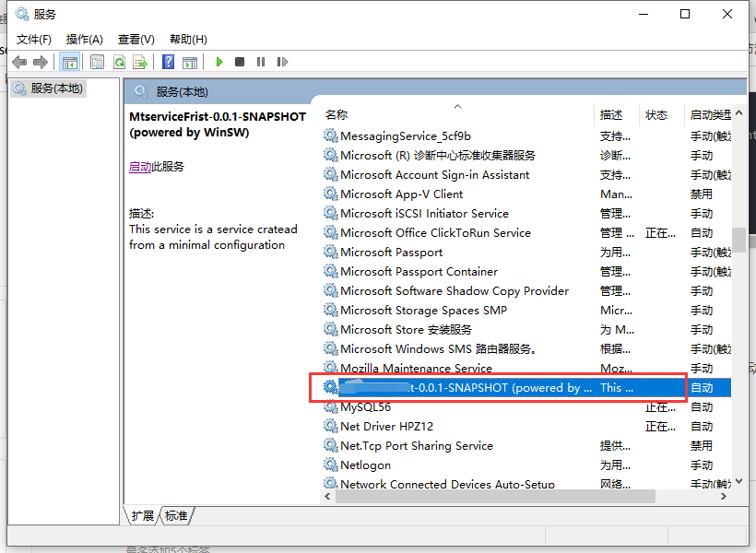Screen dimensions: 756x553
Task: Toggle the action pane toolbar icon
Action: [190, 62]
